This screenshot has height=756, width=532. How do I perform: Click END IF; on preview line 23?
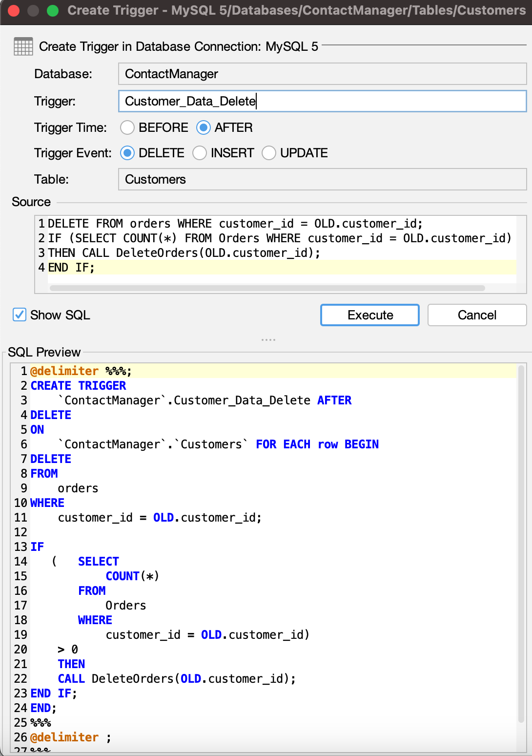54,693
